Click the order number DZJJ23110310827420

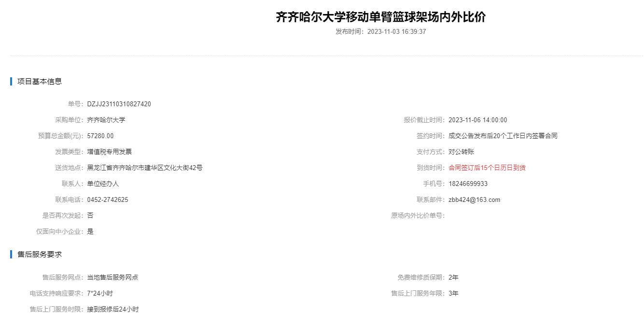[119, 104]
